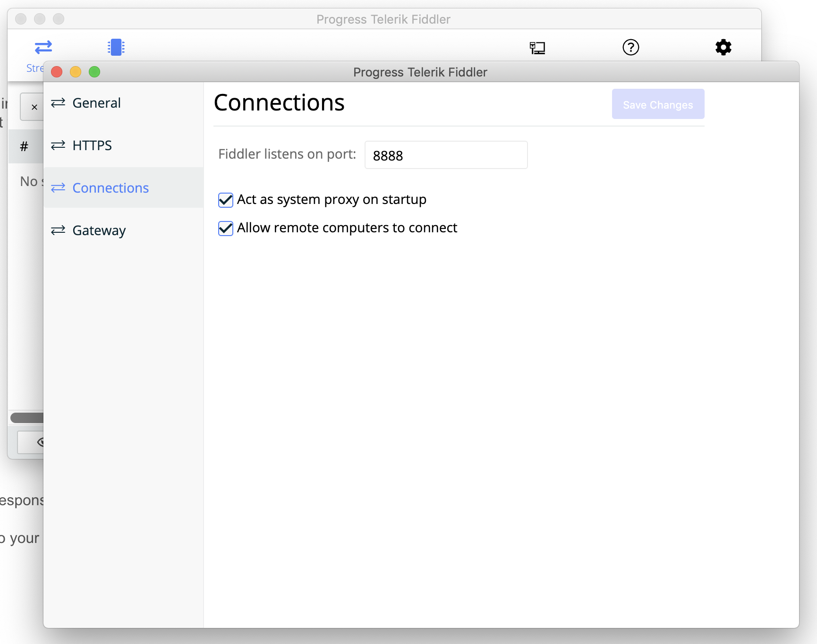This screenshot has height=644, width=817.
Task: Open the Help question mark icon
Action: pos(630,47)
